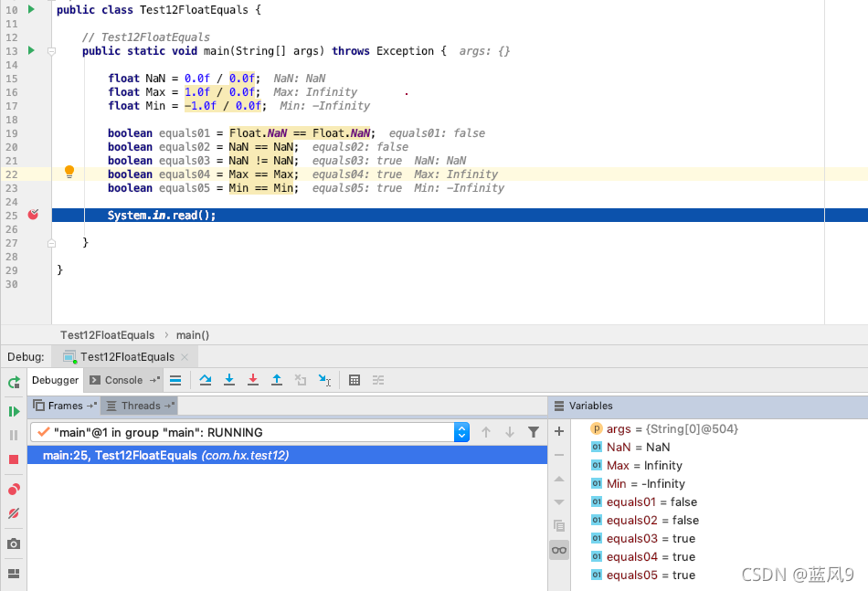Screen dimensions: 868x591
Task: Move to next frame with down arrow
Action: coord(510,432)
